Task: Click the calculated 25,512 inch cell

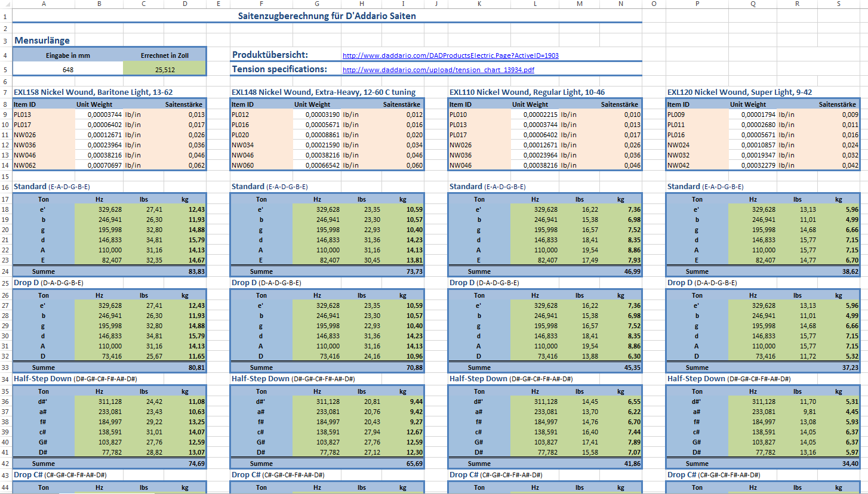Action: coord(165,69)
